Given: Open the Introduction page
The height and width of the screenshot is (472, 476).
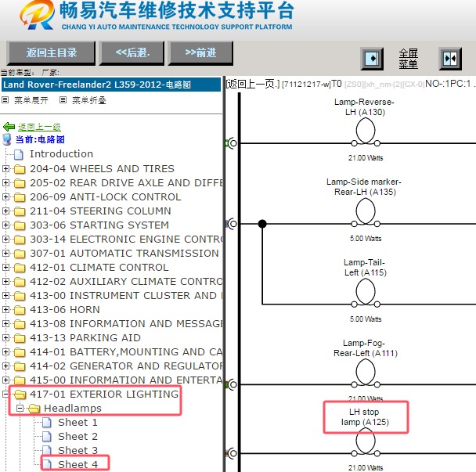Looking at the screenshot, I should click(61, 154).
